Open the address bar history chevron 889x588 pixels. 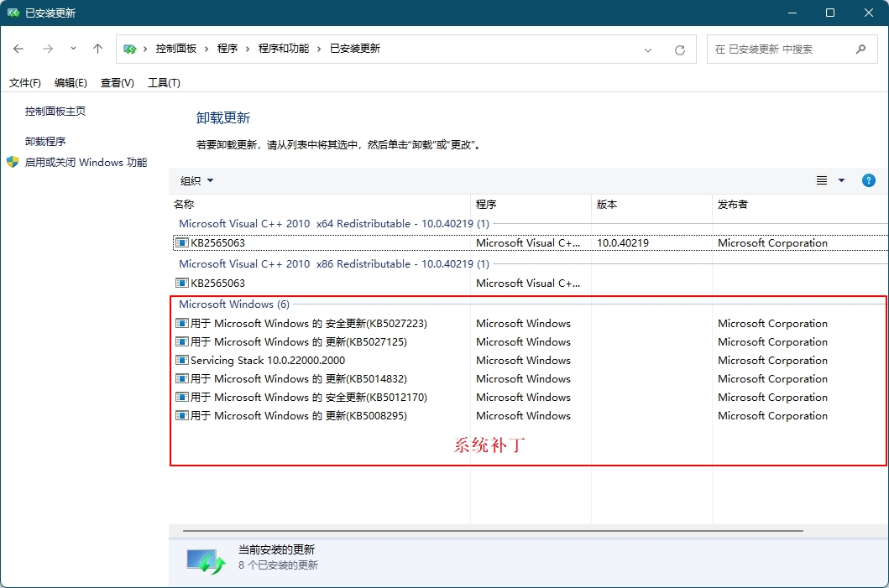(x=648, y=49)
